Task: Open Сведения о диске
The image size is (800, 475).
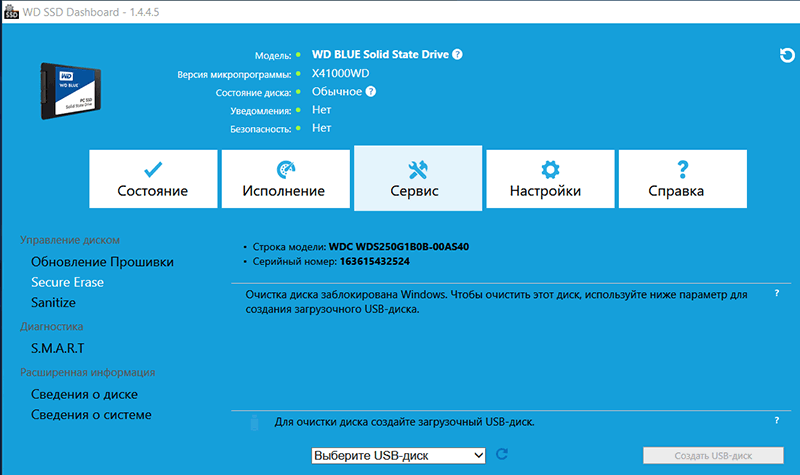Action: (84, 394)
